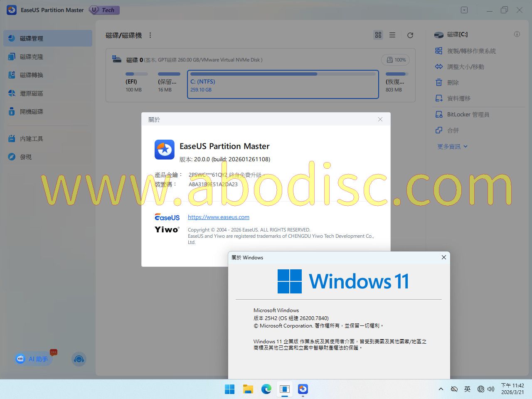Open the BitLocker 管理員 tool

click(468, 114)
